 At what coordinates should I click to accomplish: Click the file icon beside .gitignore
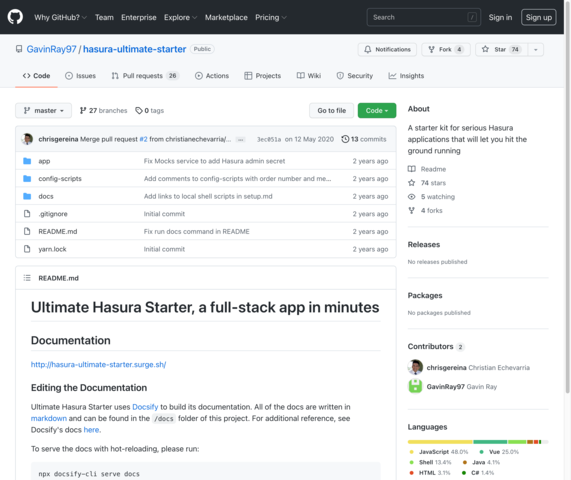pos(27,214)
